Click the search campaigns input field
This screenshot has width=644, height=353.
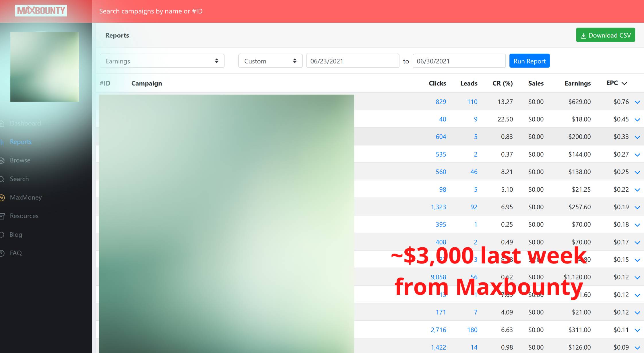(x=151, y=11)
